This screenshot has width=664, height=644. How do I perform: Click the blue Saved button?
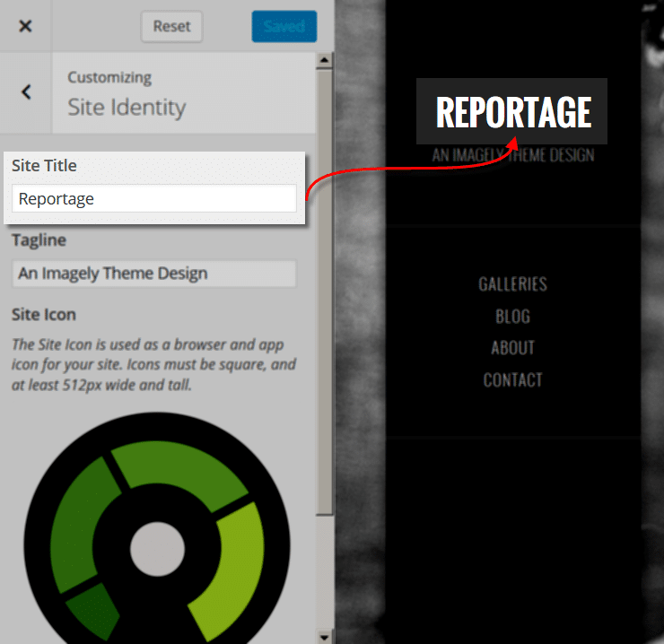pos(284,26)
